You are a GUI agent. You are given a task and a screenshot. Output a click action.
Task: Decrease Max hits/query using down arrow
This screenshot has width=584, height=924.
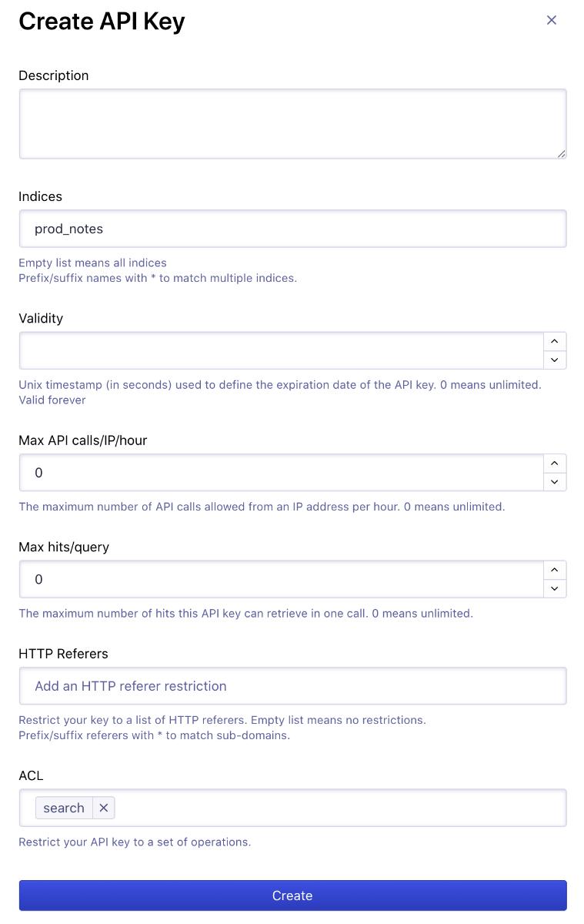[x=555, y=588]
